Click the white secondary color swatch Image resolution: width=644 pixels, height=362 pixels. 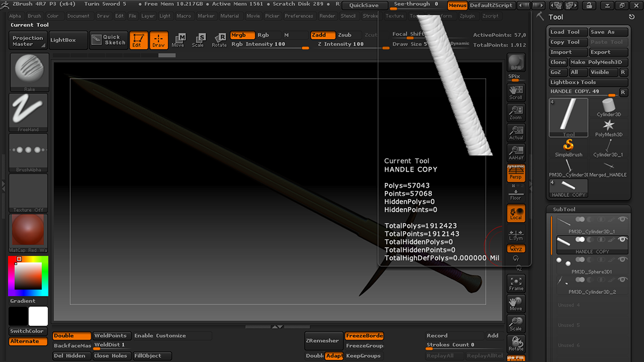point(38,316)
